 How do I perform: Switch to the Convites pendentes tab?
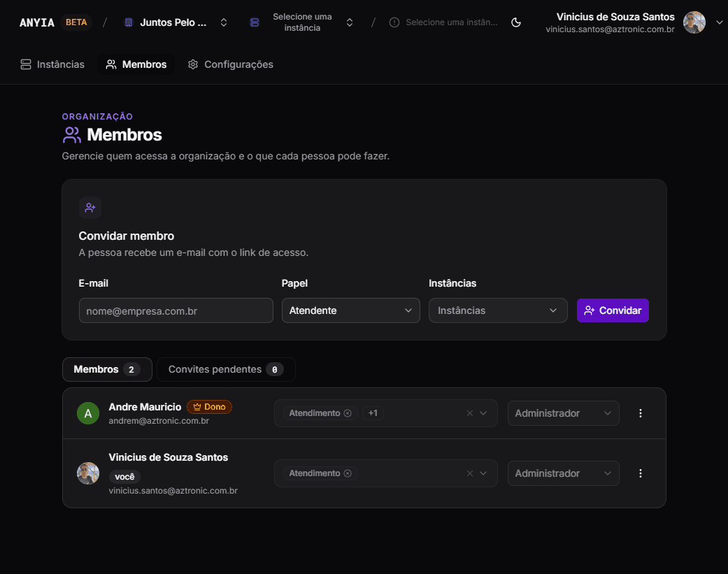[226, 369]
